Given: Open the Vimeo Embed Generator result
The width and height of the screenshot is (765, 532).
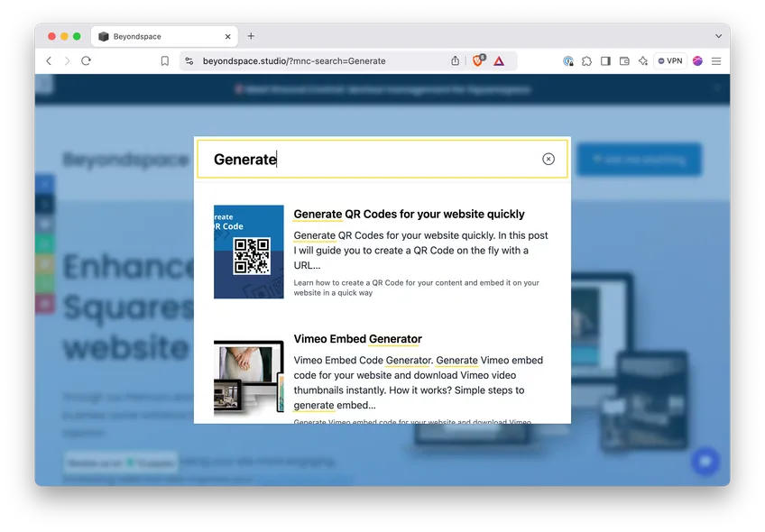Looking at the screenshot, I should tap(359, 340).
